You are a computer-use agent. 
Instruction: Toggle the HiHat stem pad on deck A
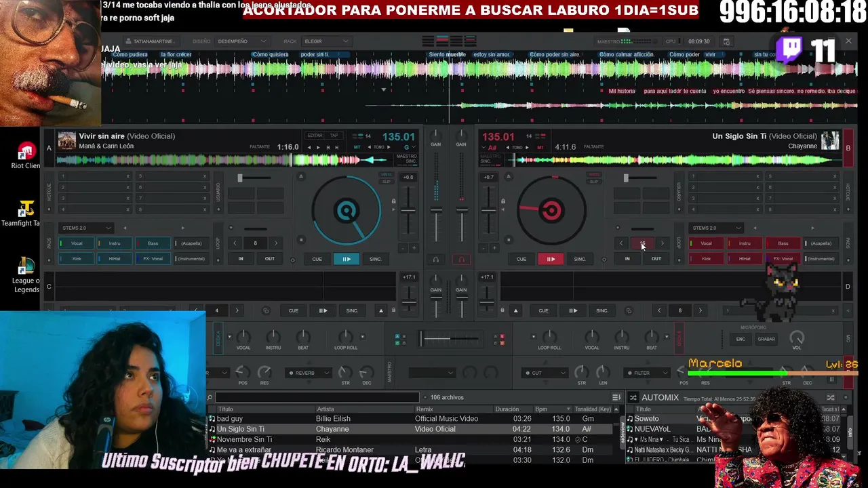point(115,259)
